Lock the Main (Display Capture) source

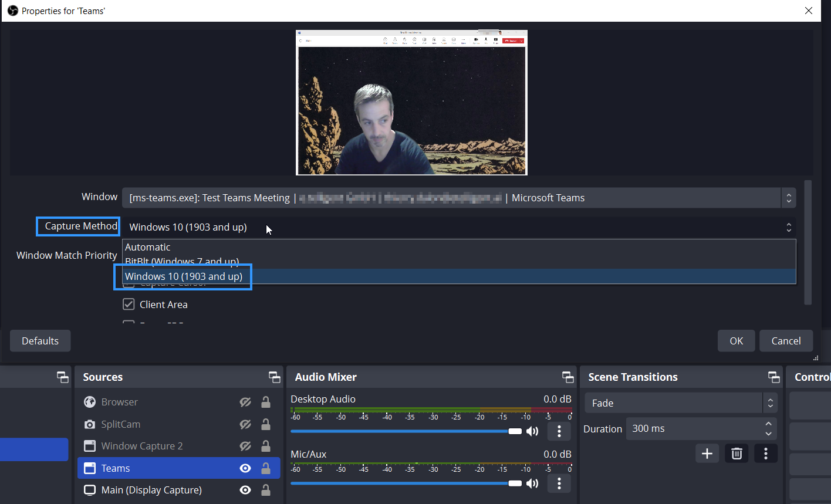(265, 490)
